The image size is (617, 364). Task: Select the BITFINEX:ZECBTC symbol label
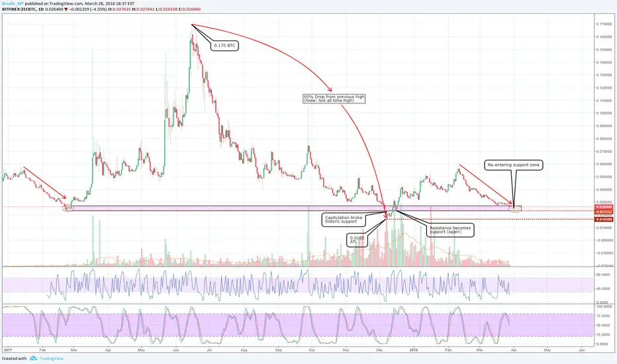coord(19,9)
